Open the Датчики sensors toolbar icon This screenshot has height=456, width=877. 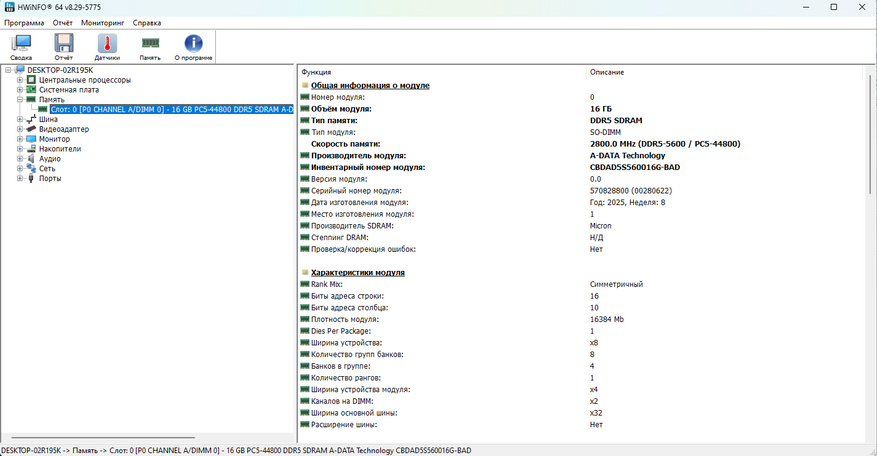[x=107, y=43]
